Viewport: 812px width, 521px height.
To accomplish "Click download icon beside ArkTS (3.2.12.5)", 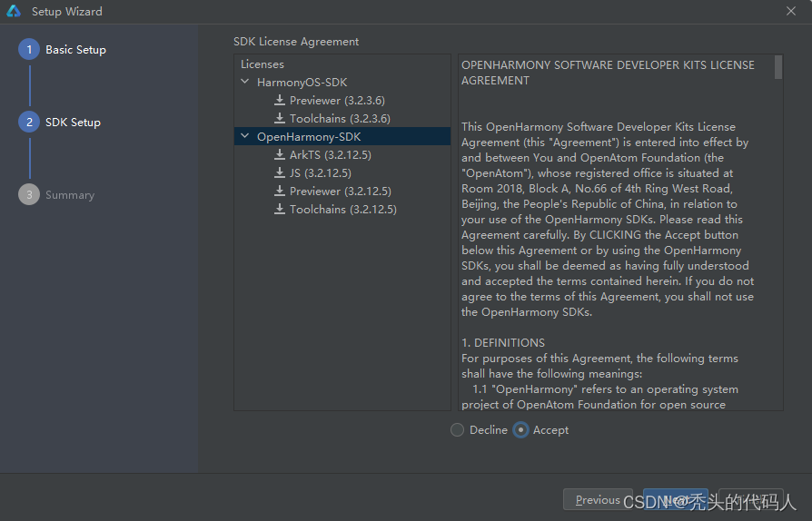I will click(x=280, y=154).
